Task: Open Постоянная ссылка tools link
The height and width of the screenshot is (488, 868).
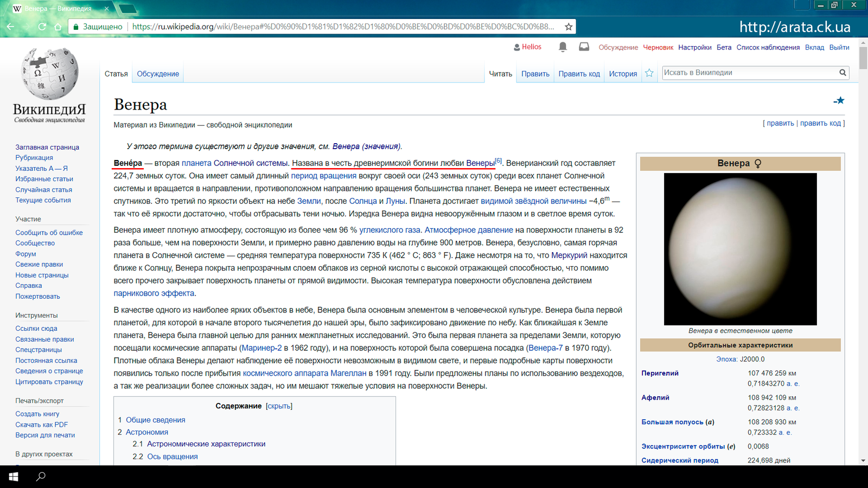Action: pos(46,361)
